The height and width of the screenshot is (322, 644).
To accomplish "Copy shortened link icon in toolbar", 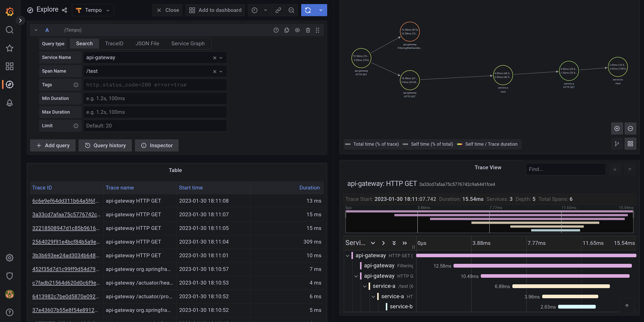I will coord(278,10).
